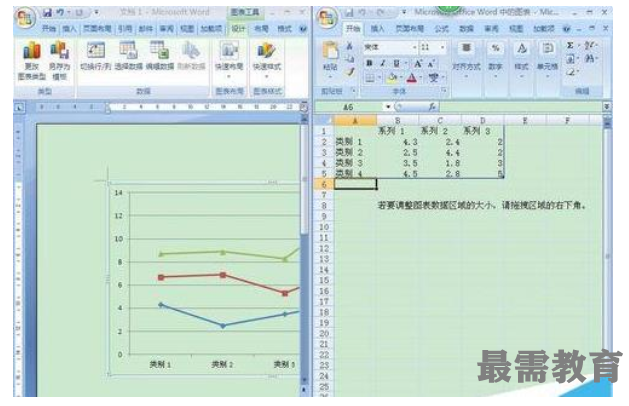Cut selection in Excel ribbon
This screenshot has width=629, height=406.
pyautogui.click(x=350, y=47)
